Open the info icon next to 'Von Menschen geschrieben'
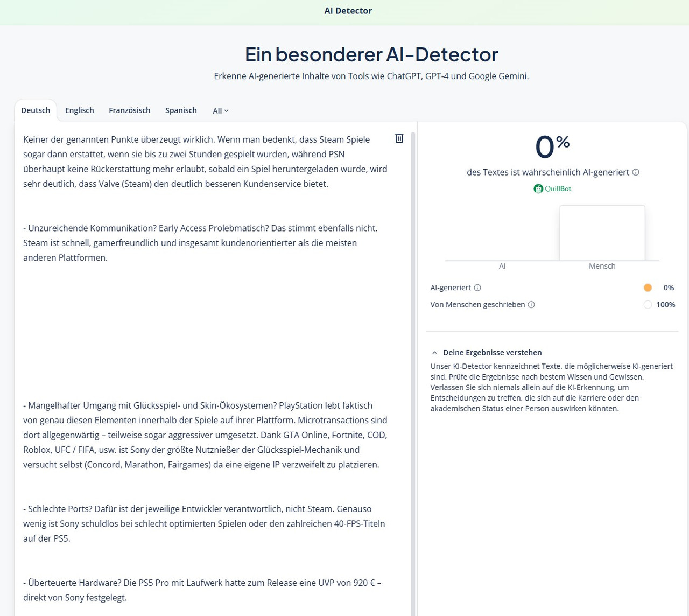689x616 pixels. click(x=531, y=305)
